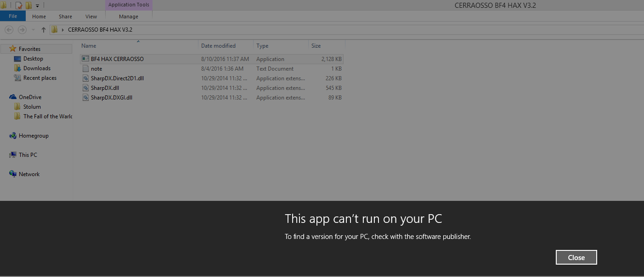Viewport: 644px width, 277px height.
Task: Click the Recent places icon
Action: tap(17, 78)
